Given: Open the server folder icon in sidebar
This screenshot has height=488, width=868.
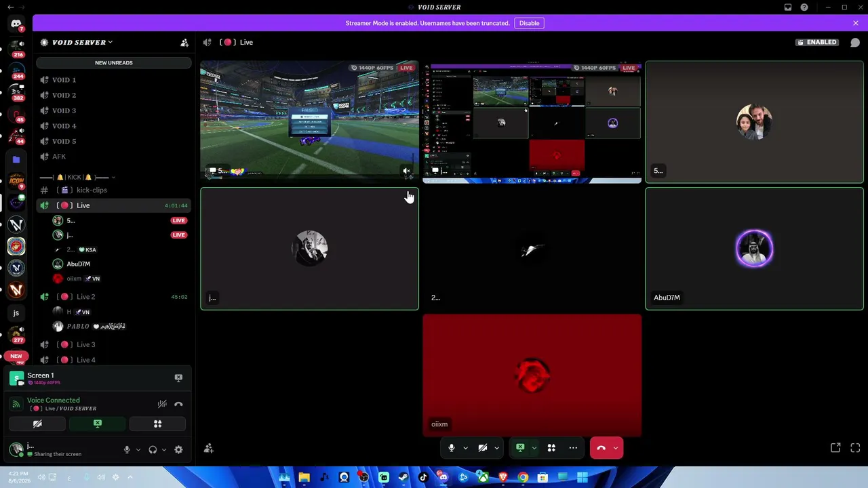Looking at the screenshot, I should click(x=16, y=159).
